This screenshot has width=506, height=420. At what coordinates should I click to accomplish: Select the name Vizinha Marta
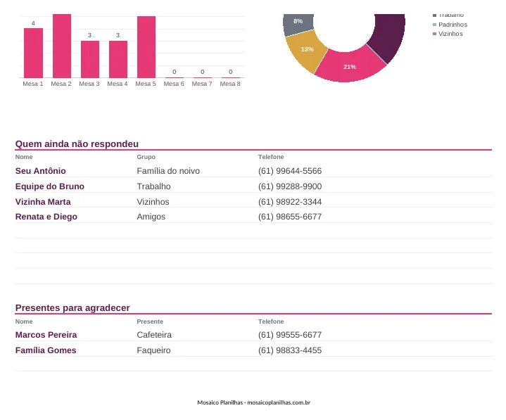pos(43,202)
